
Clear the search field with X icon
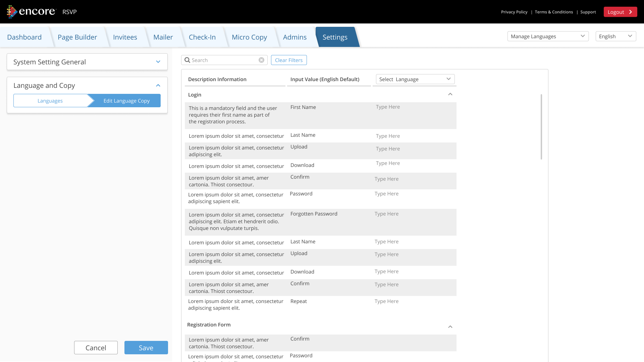[x=261, y=60]
